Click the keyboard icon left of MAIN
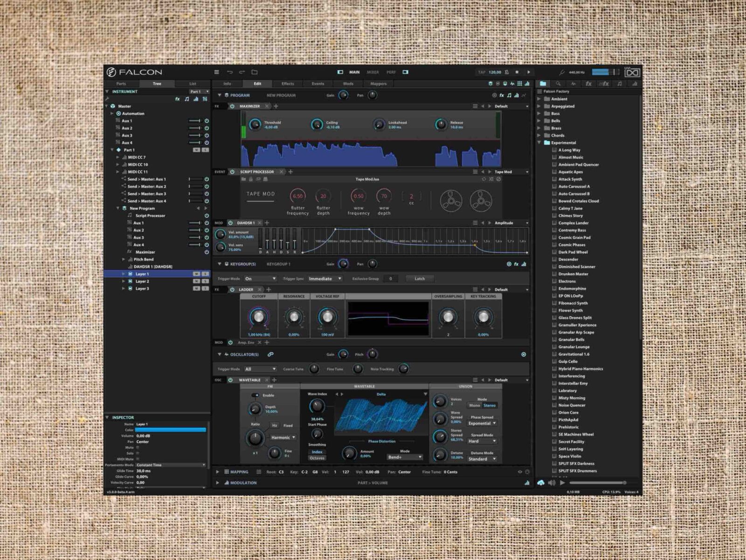Screen dimensions: 746x560 (340, 72)
